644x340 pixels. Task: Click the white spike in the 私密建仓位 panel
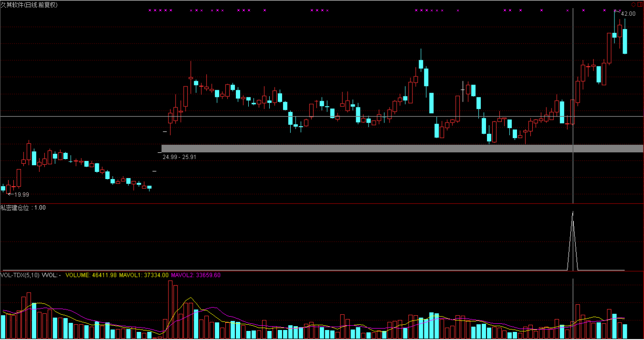[572, 240]
